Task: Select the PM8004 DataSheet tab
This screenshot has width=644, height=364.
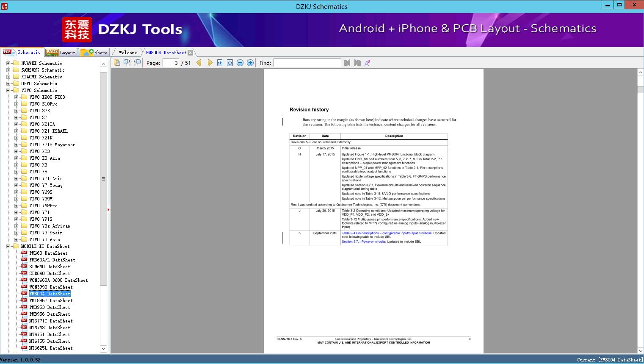Action: (166, 53)
